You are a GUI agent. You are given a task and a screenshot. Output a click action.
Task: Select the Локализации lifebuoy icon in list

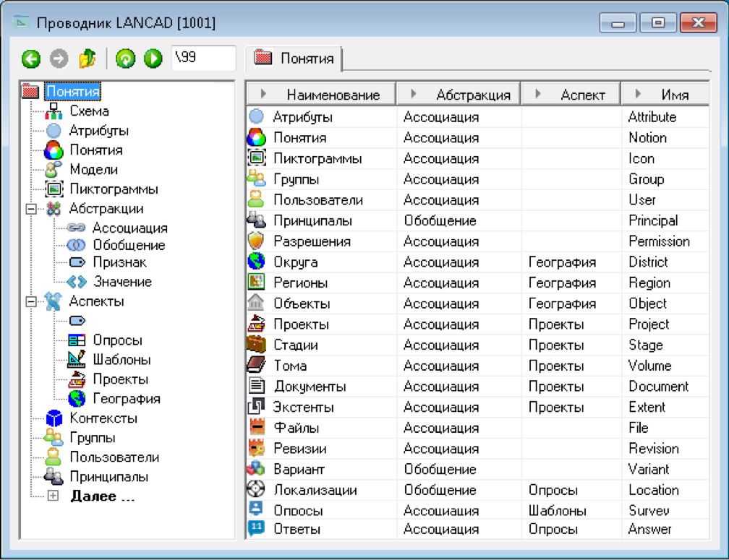coord(256,489)
